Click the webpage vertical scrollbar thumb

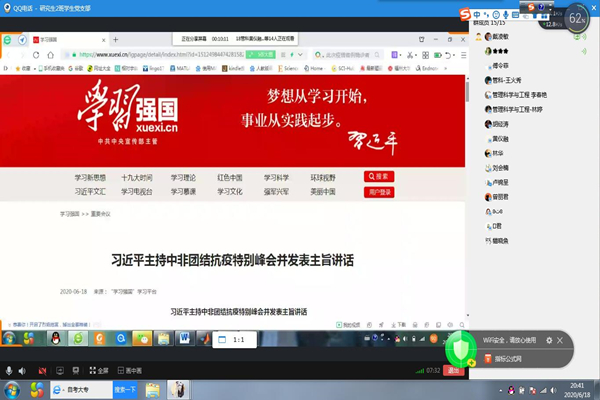[467, 91]
